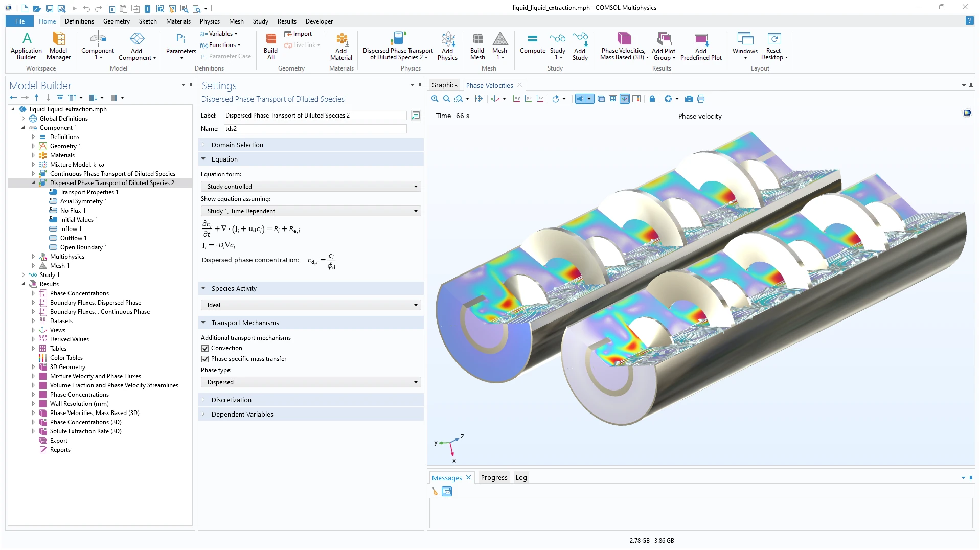Screen dimensions: 980x550
Task: Zoom out of the graphics view
Action: point(446,99)
